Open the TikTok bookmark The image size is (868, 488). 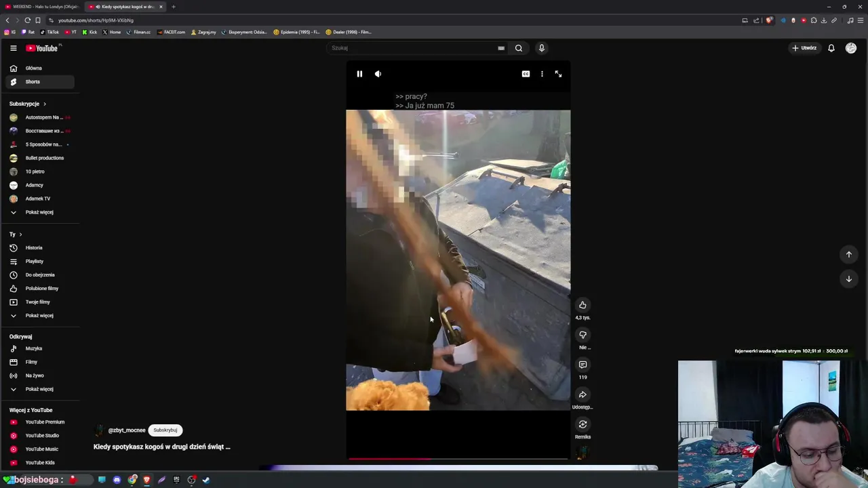pos(50,32)
